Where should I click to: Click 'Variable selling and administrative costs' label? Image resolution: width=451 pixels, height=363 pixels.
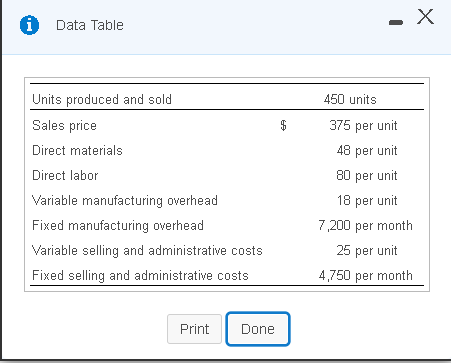(x=147, y=251)
